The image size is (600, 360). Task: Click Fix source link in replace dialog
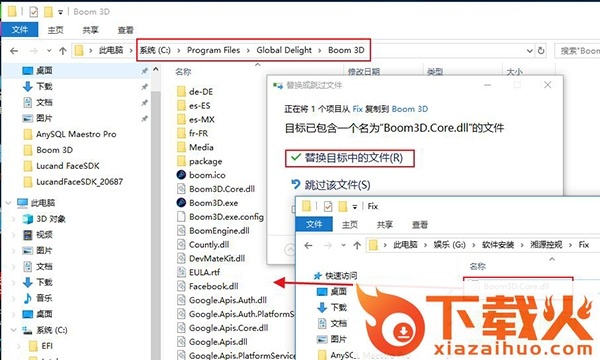click(x=357, y=109)
